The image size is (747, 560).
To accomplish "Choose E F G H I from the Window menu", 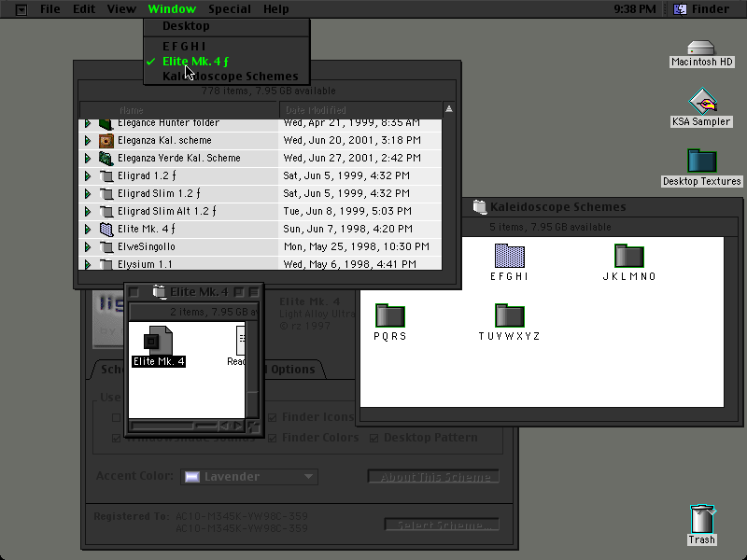I will click(227, 46).
